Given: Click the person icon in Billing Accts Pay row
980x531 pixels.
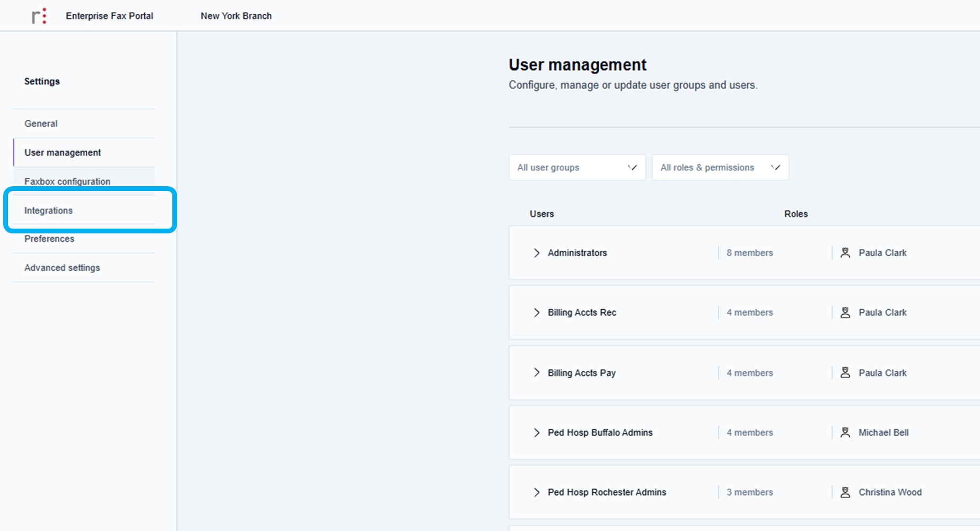Looking at the screenshot, I should click(845, 373).
